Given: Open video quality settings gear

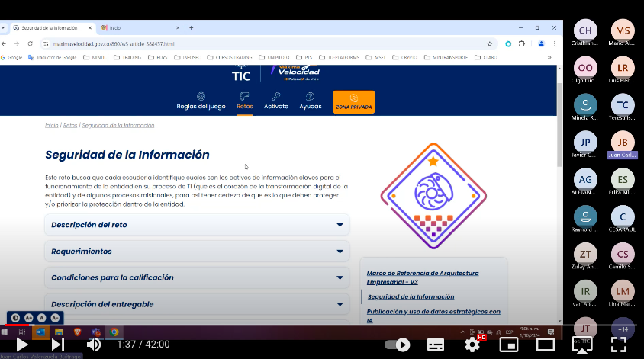Looking at the screenshot, I should click(x=472, y=345).
